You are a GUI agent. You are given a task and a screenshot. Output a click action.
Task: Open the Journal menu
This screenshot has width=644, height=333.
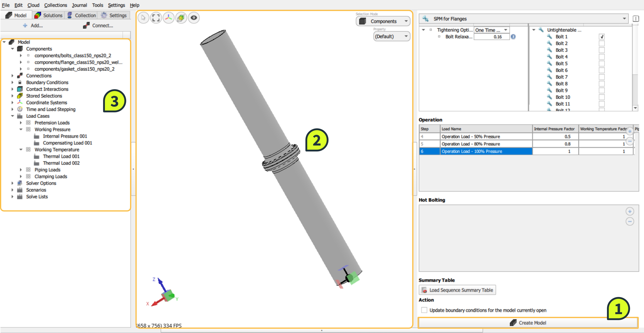pyautogui.click(x=79, y=5)
